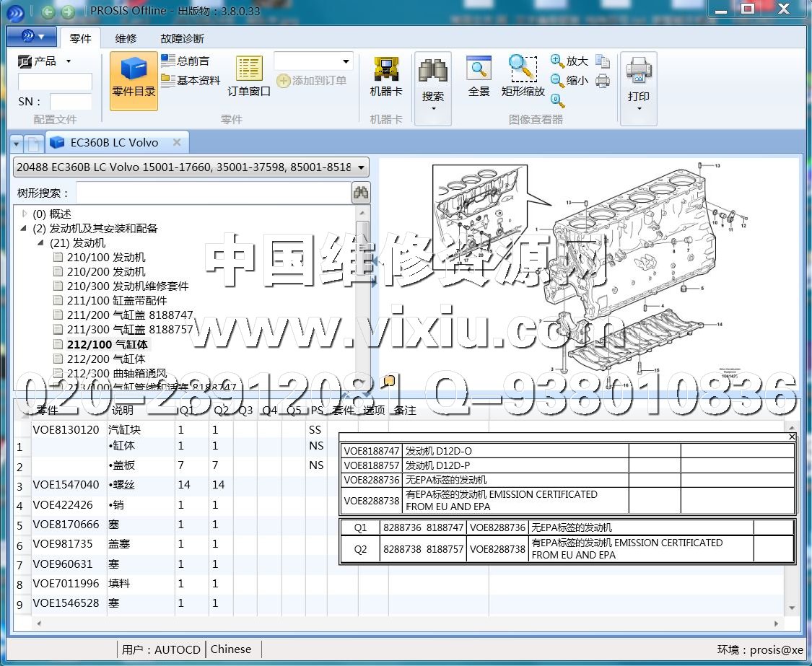Image resolution: width=812 pixels, height=666 pixels.
Task: Zoom out with the 缩小 magnifier
Action: pyautogui.click(x=569, y=81)
